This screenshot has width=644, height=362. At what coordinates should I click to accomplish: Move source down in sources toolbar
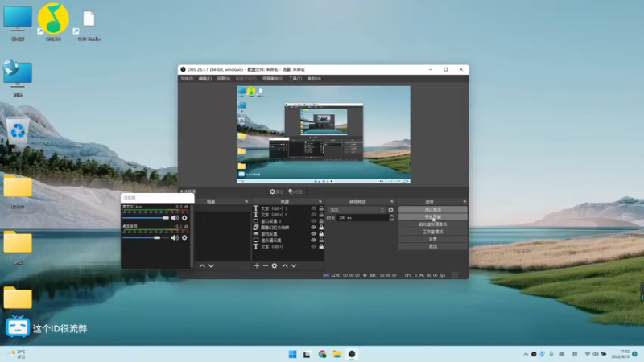pyautogui.click(x=294, y=266)
